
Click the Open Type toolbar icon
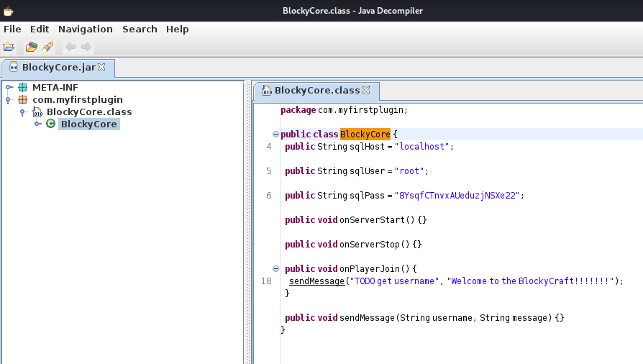(31, 47)
